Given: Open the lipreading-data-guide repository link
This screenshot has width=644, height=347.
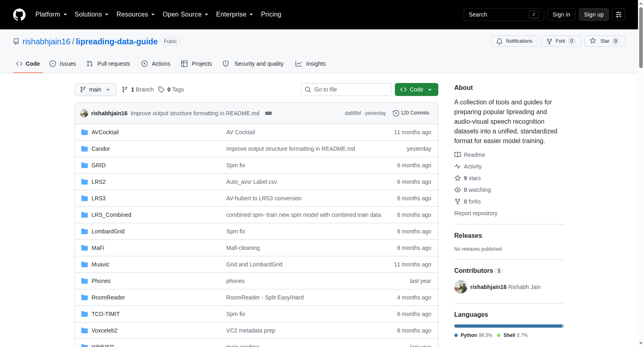Looking at the screenshot, I should (117, 42).
